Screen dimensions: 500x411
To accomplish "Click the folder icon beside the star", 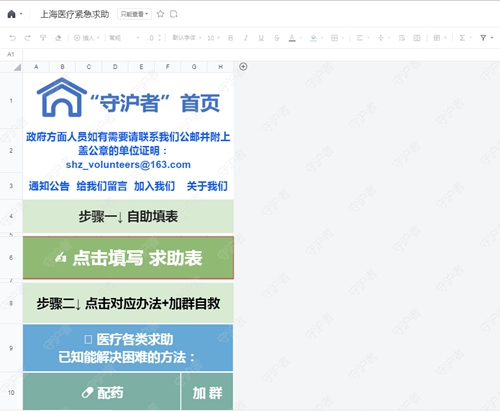I will click(x=173, y=14).
